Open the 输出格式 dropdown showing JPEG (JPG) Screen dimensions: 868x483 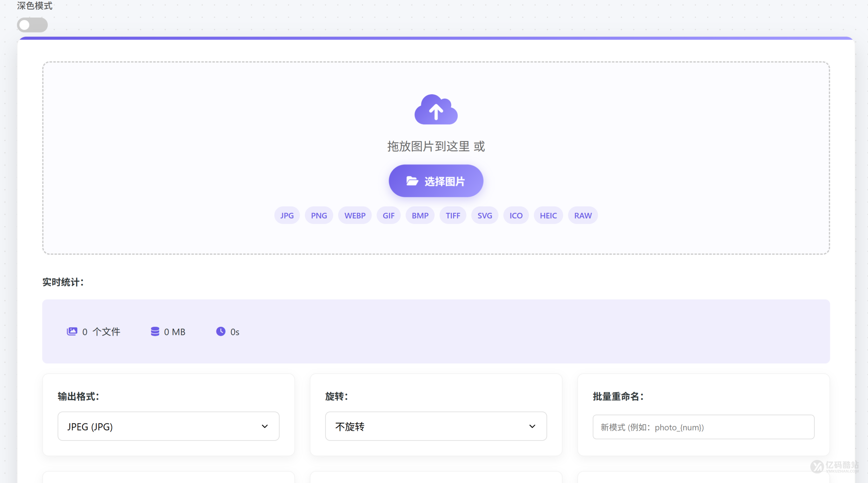tap(168, 426)
